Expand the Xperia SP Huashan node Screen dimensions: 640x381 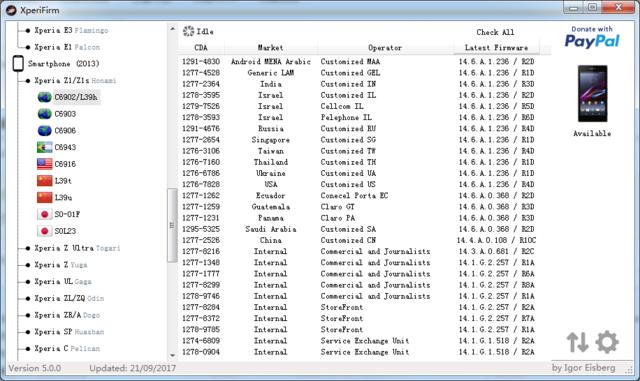(x=69, y=332)
